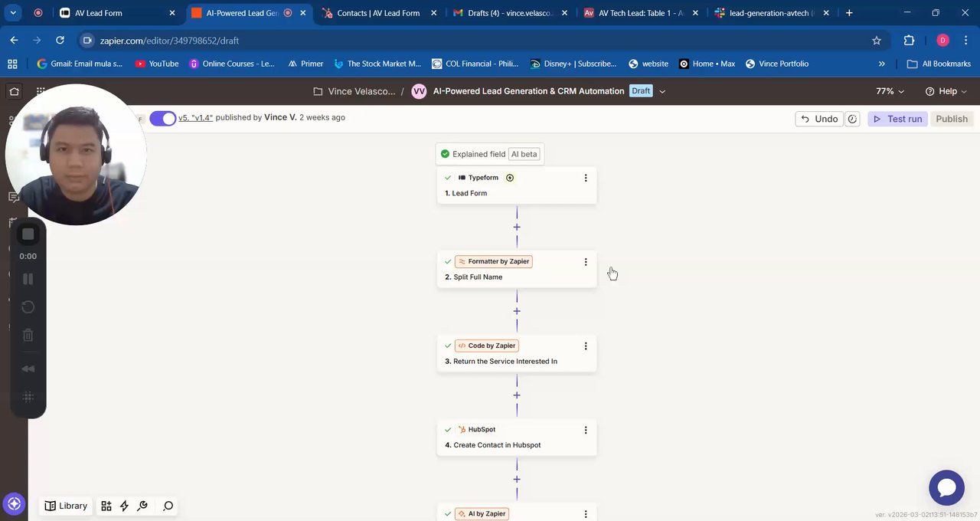Add step after Create Contact in Hubspot
Viewport: 980px width, 521px height.
(517, 480)
